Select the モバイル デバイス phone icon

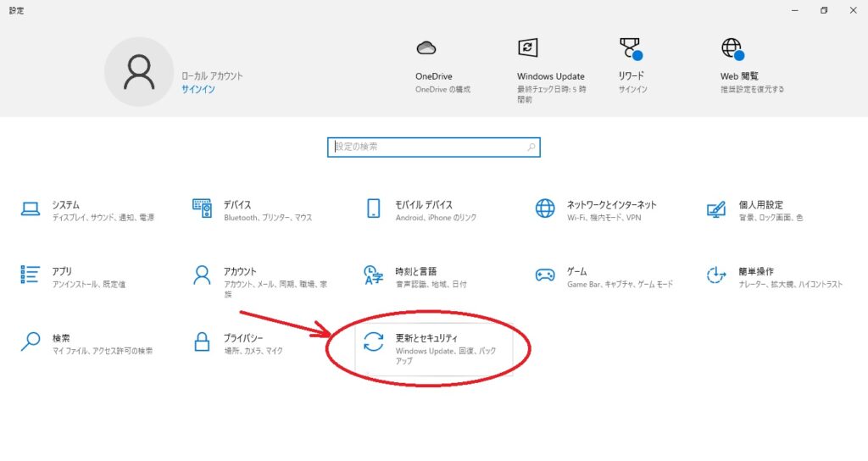(374, 208)
